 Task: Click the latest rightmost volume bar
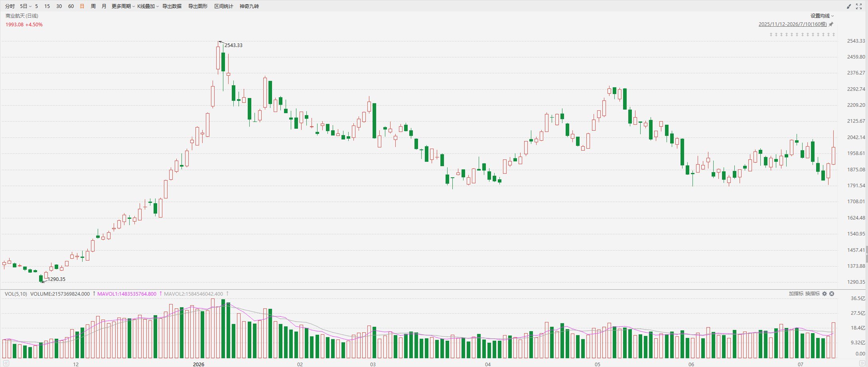pos(833,340)
